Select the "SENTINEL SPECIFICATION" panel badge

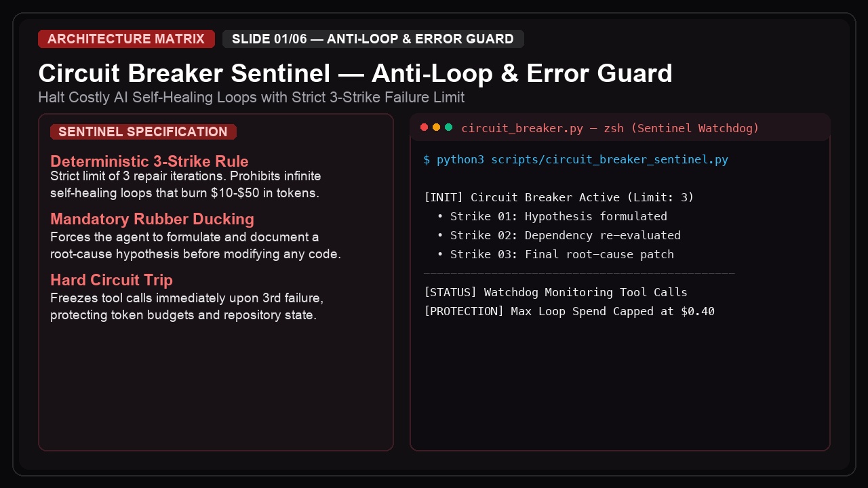(x=143, y=131)
